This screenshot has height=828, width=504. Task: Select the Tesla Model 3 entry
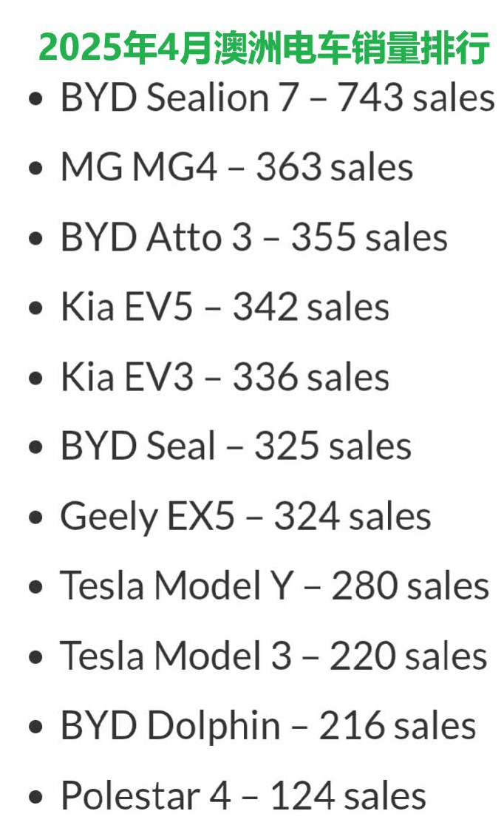coord(273,656)
